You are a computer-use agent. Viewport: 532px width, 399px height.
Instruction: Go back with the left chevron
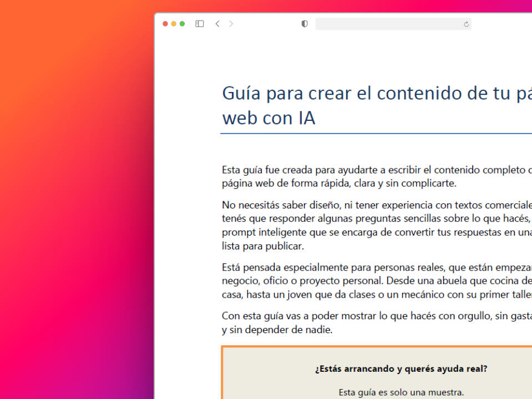coord(217,24)
